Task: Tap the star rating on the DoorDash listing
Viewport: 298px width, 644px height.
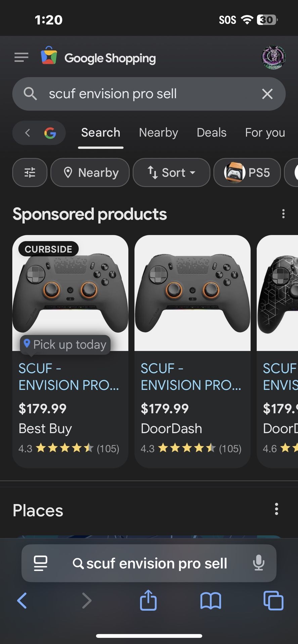Action: coord(186,448)
